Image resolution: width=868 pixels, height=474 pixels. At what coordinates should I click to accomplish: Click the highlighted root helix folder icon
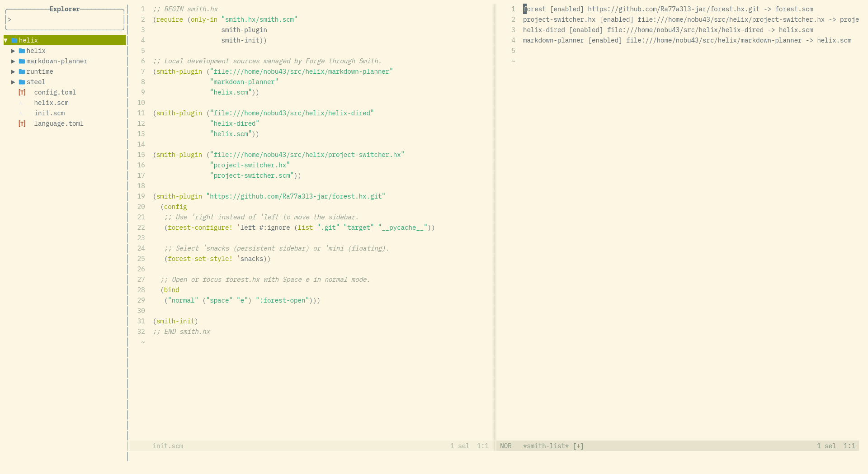click(x=14, y=40)
